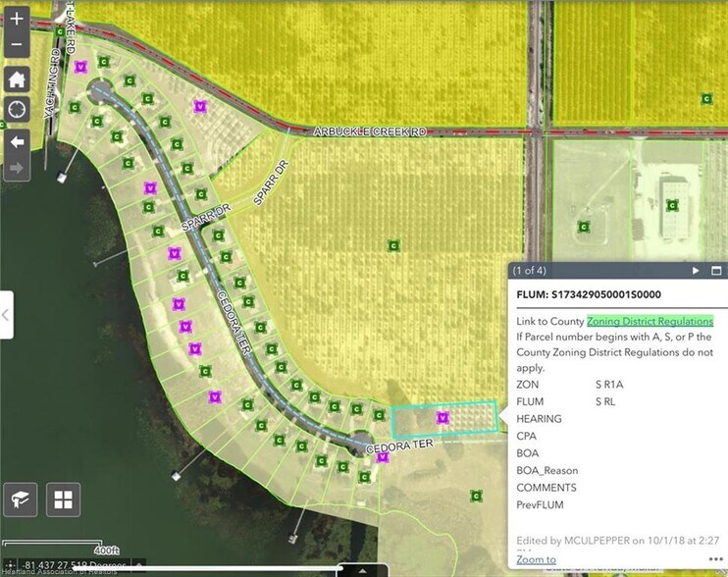The width and height of the screenshot is (728, 577).
Task: Click the green C marker in top-right field
Action: [x=706, y=98]
